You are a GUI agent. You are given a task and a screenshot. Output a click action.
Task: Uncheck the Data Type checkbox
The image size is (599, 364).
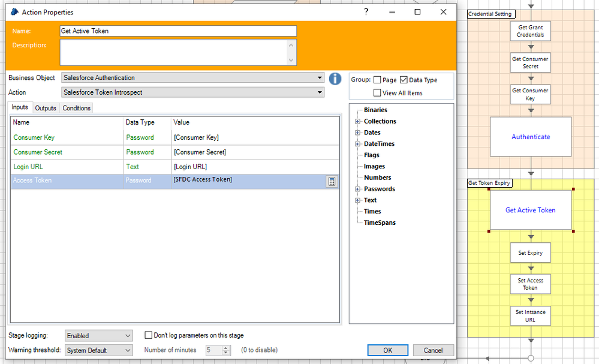pos(404,80)
